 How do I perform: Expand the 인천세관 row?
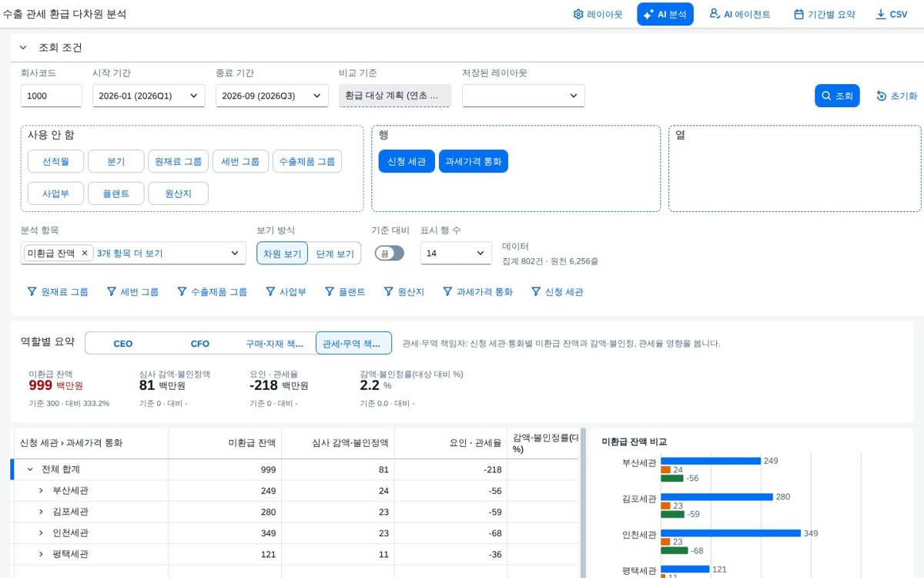pyautogui.click(x=42, y=533)
